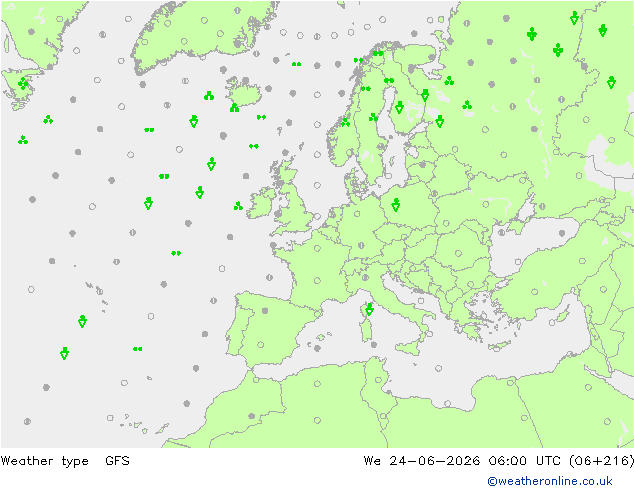The height and width of the screenshot is (490, 634).
Task: Select the green symbol just west of Ireland
Action: 238,206
